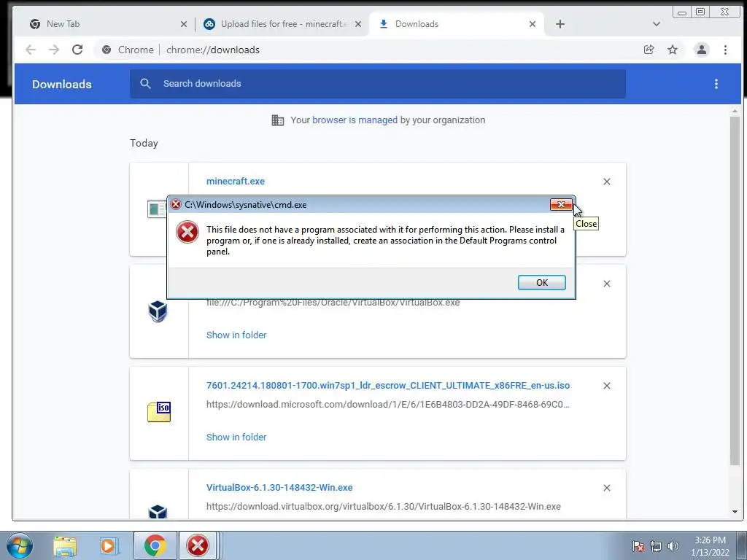Image resolution: width=747 pixels, height=560 pixels.
Task: Click the Chrome taskbar button
Action: [155, 545]
